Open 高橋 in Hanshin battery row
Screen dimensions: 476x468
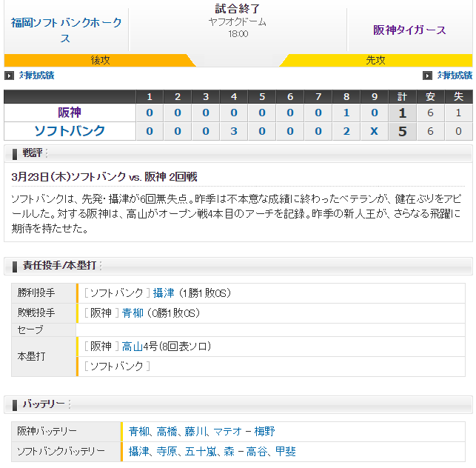point(167,431)
